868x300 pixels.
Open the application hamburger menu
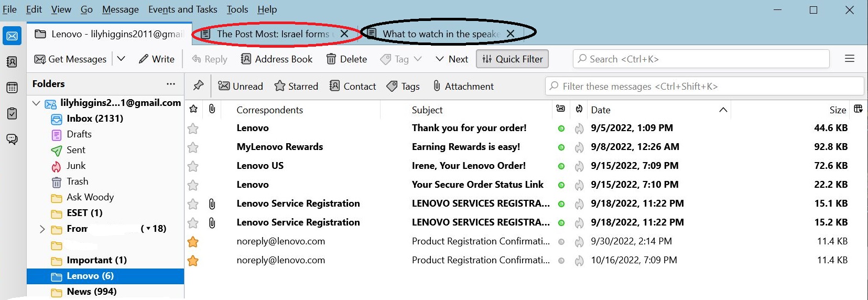pos(850,59)
